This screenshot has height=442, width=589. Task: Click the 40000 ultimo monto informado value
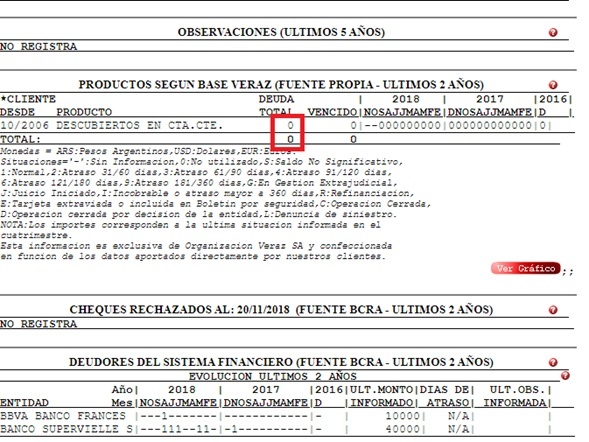click(402, 429)
